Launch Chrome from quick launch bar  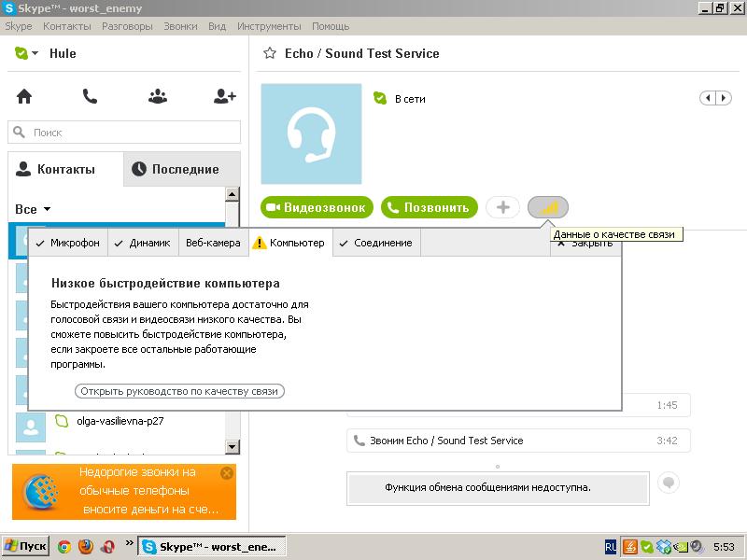64,547
